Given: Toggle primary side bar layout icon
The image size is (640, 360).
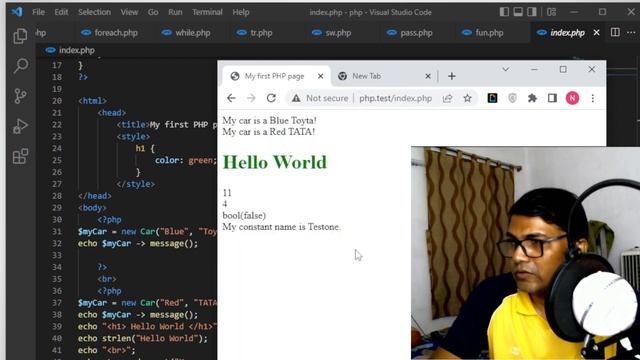Looking at the screenshot, I should pyautogui.click(x=504, y=12).
